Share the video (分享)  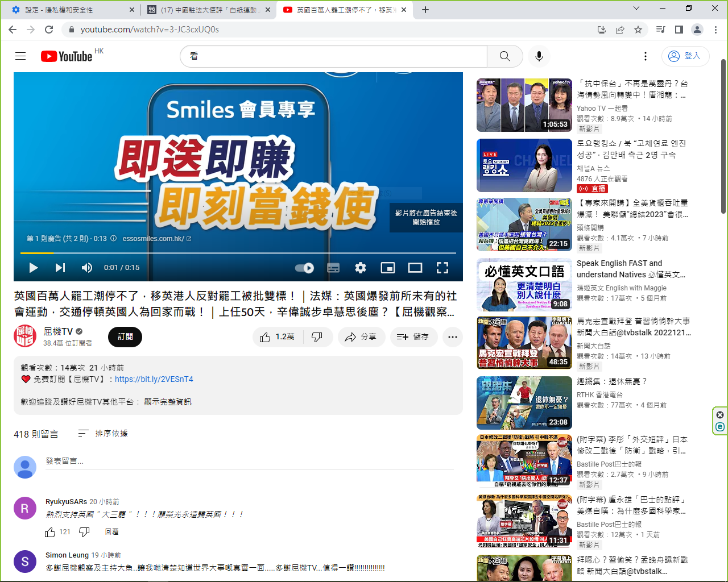(x=361, y=337)
